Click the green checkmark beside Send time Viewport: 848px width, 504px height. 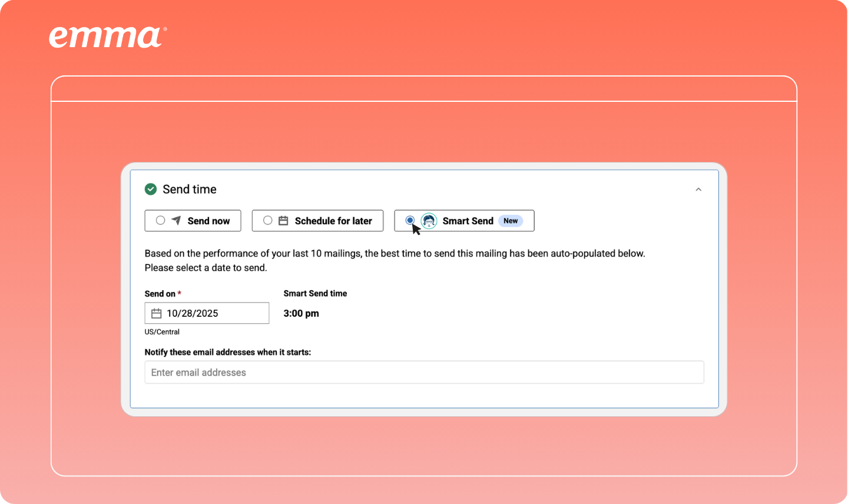click(x=151, y=189)
